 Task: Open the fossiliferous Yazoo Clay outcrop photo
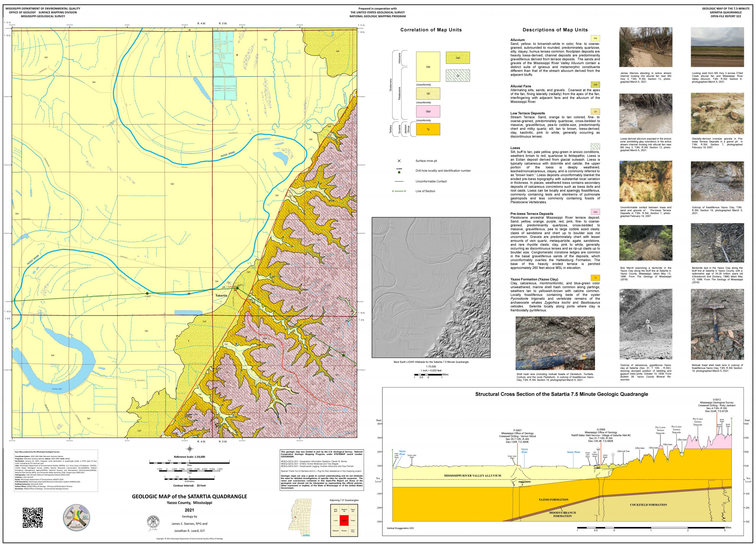(x=717, y=182)
